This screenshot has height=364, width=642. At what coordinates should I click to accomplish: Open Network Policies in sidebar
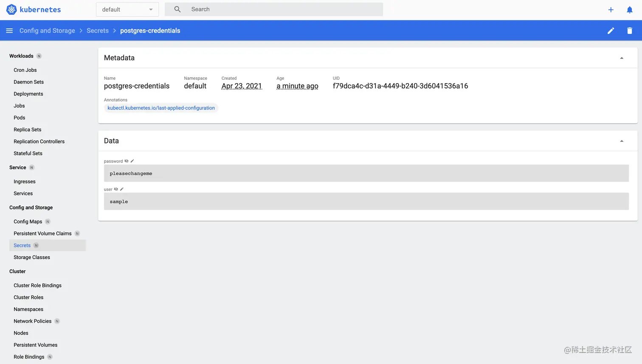click(32, 321)
